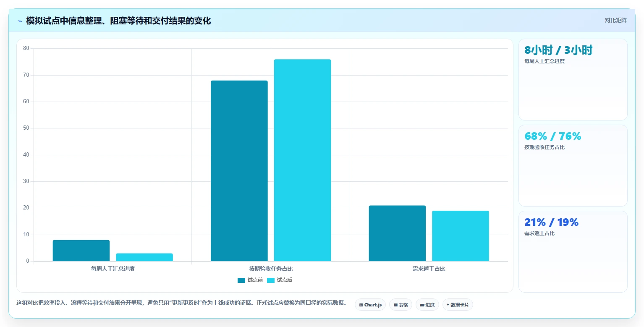Click the lightning icon beside the title
This screenshot has width=644, height=327.
point(20,21)
